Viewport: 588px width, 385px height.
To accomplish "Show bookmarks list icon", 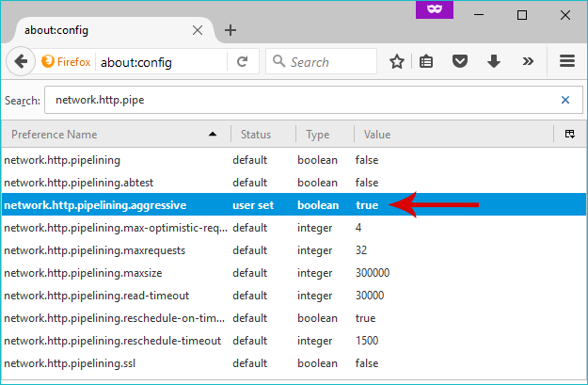I will tap(426, 61).
